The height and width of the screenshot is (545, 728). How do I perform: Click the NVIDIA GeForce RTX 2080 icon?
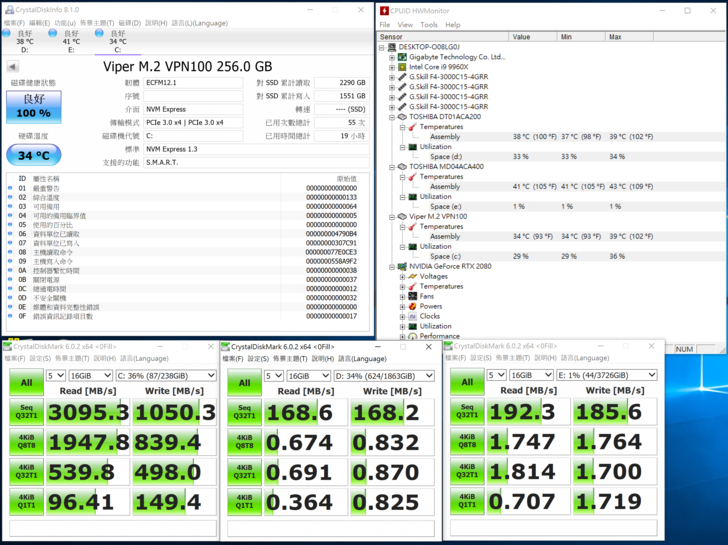pyautogui.click(x=403, y=267)
